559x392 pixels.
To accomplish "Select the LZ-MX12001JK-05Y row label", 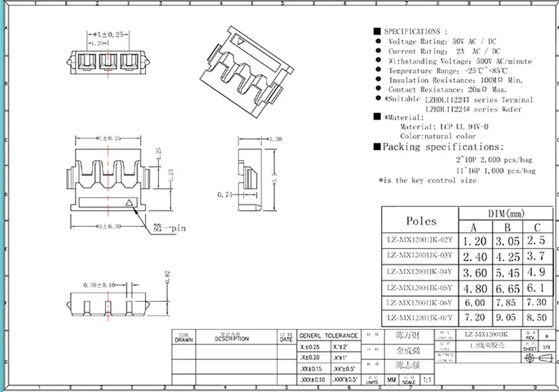I will coord(420,288).
